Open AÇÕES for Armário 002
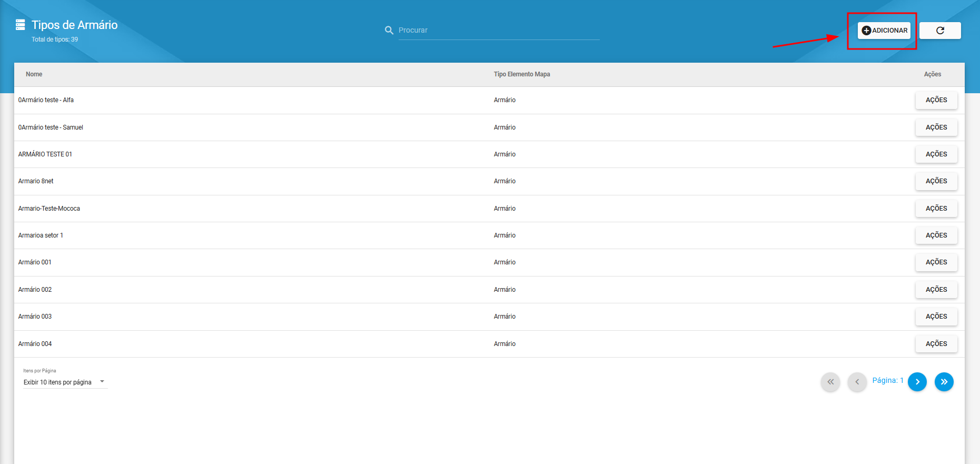Screen dimensions: 980x464 pyautogui.click(x=936, y=290)
